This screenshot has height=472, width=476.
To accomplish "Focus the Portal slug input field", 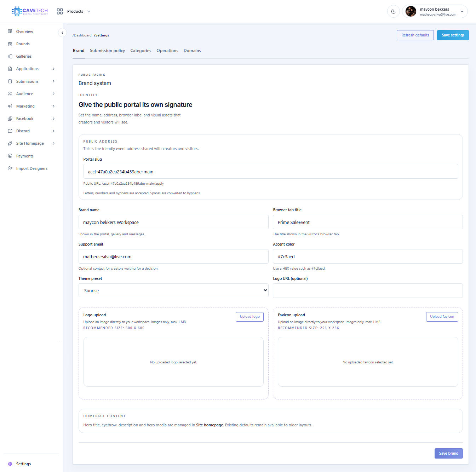I will point(271,171).
